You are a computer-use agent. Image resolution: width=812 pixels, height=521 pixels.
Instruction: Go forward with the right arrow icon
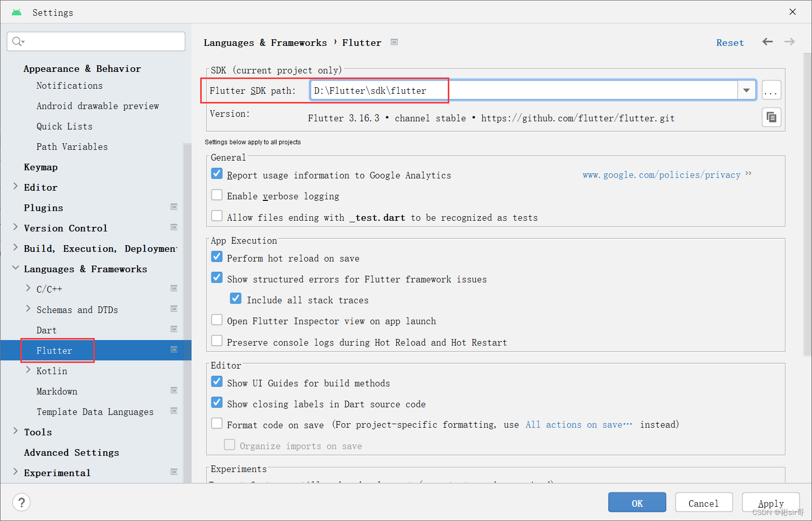coord(790,42)
